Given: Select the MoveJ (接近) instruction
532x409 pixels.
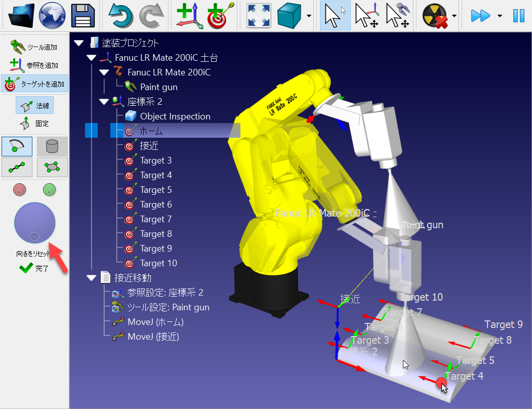Looking at the screenshot, I should pyautogui.click(x=153, y=337).
